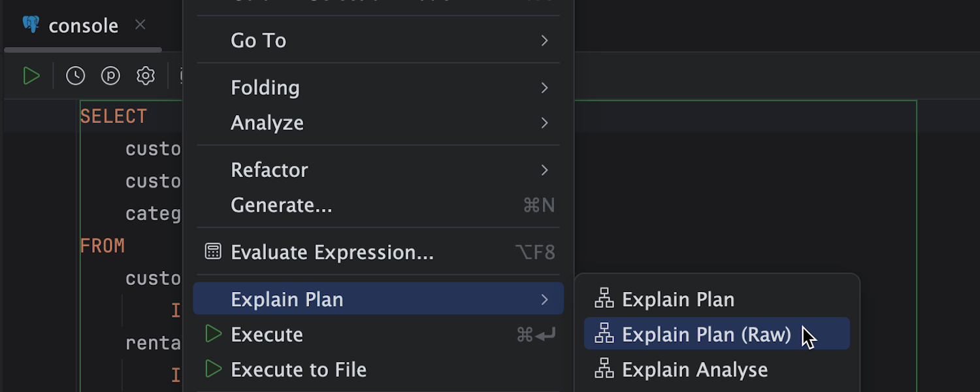Open query settings via the toolbar gear icon
Viewport: 980px width, 392px height.
tap(146, 76)
